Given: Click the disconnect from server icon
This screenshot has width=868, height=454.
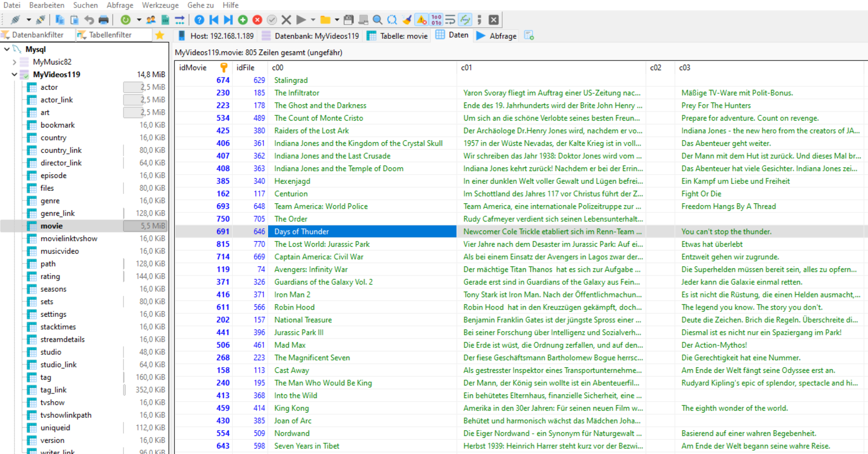Looking at the screenshot, I should point(40,20).
